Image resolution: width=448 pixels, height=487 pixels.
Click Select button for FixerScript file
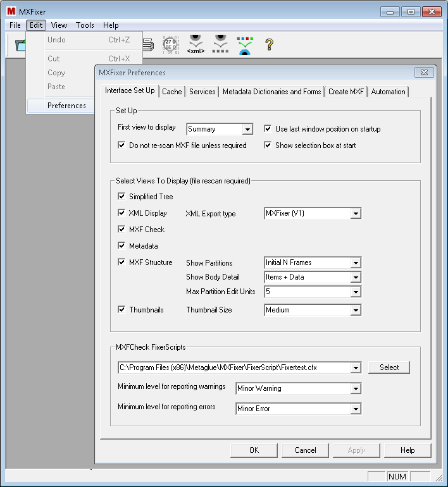(389, 367)
